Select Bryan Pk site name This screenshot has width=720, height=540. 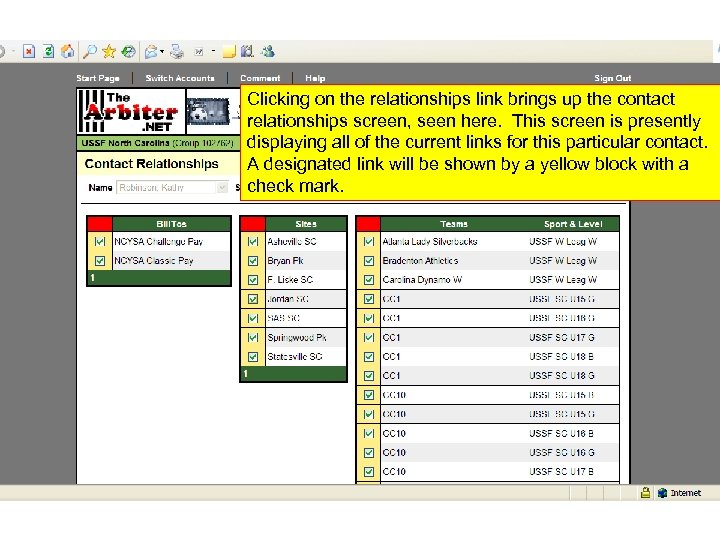(286, 261)
